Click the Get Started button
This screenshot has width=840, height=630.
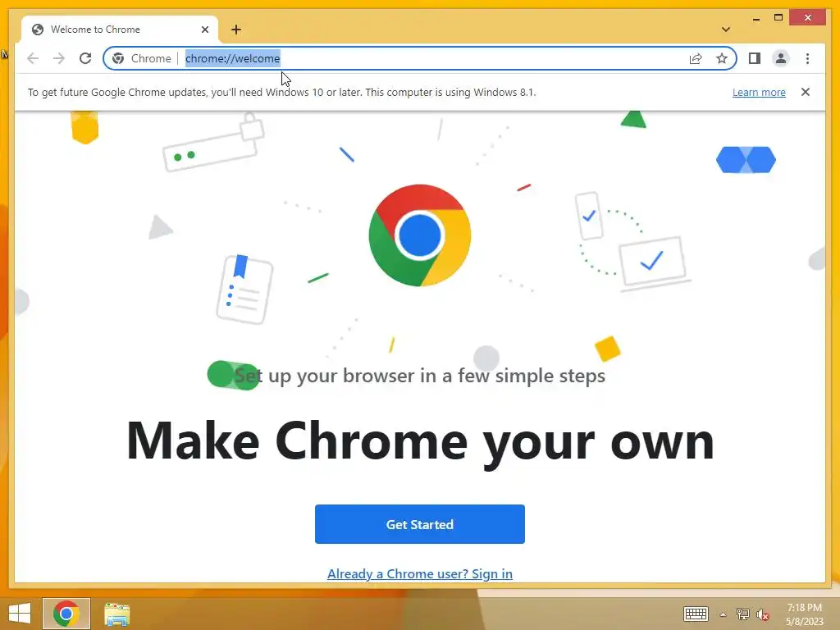(x=419, y=524)
